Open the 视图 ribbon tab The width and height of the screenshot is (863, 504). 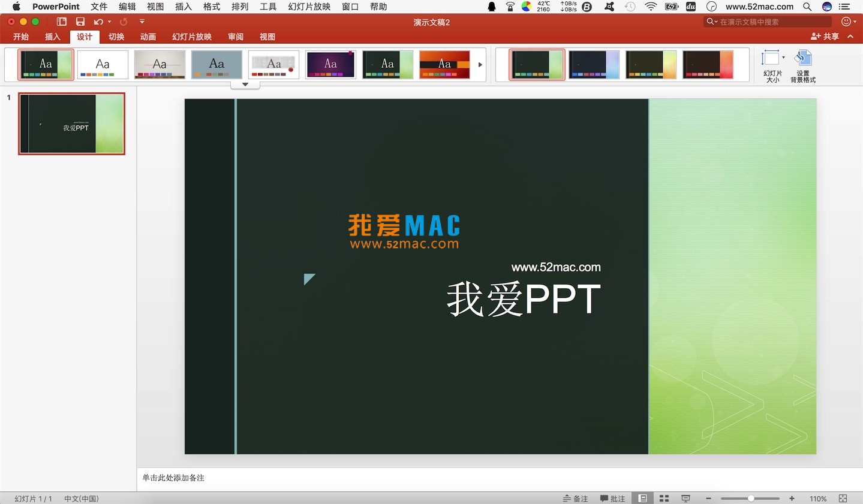[x=267, y=37]
